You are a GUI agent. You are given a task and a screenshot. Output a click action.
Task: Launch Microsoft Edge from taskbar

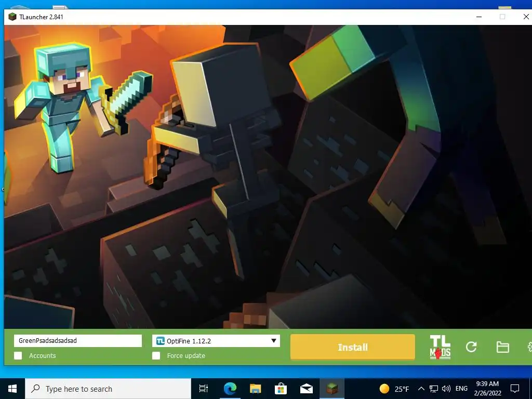click(230, 389)
